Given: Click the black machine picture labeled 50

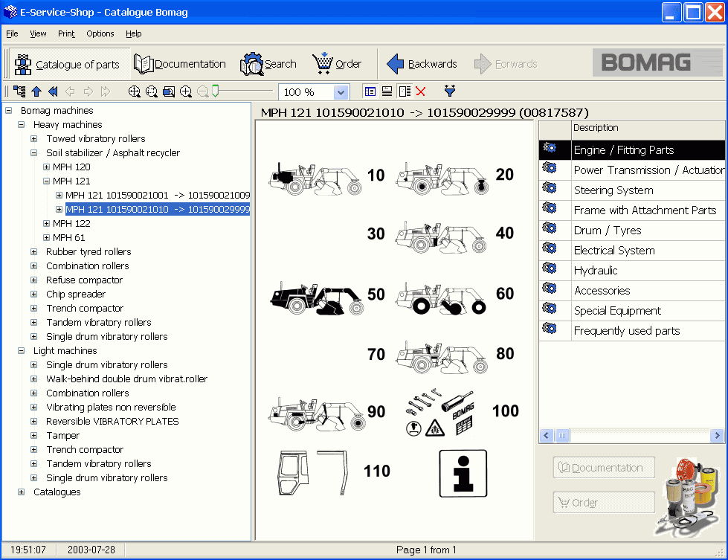Looking at the screenshot, I should tap(317, 298).
